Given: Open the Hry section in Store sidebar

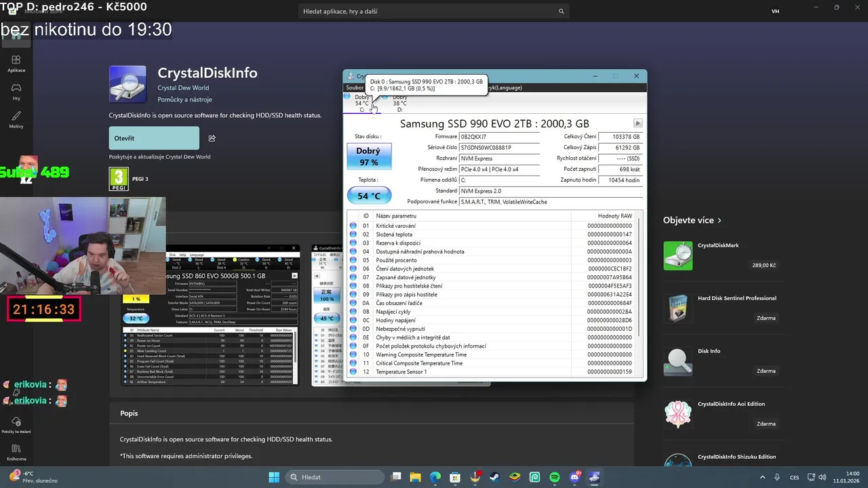Looking at the screenshot, I should click(16, 92).
